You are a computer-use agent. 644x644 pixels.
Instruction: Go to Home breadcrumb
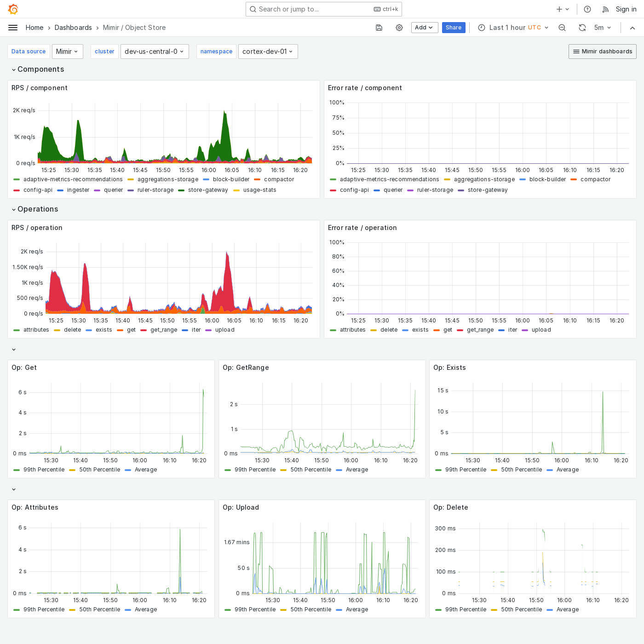[x=34, y=28]
